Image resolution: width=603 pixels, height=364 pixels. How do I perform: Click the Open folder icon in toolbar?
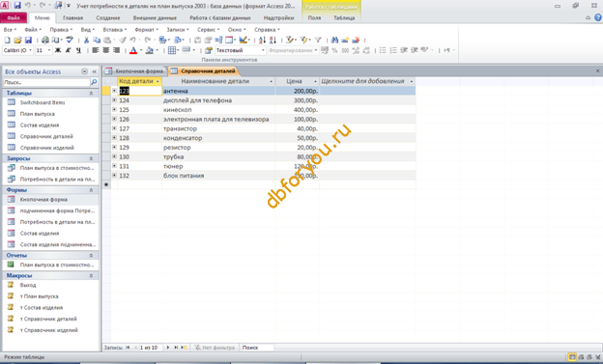tap(17, 40)
